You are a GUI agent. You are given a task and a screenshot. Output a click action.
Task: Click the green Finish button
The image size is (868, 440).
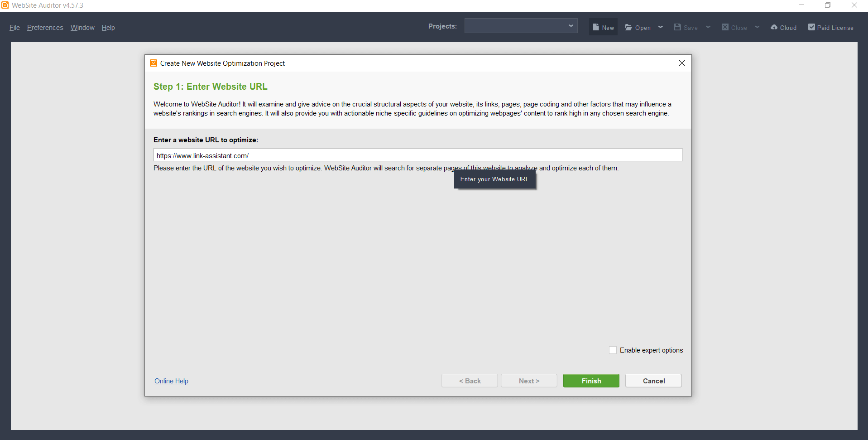click(591, 381)
